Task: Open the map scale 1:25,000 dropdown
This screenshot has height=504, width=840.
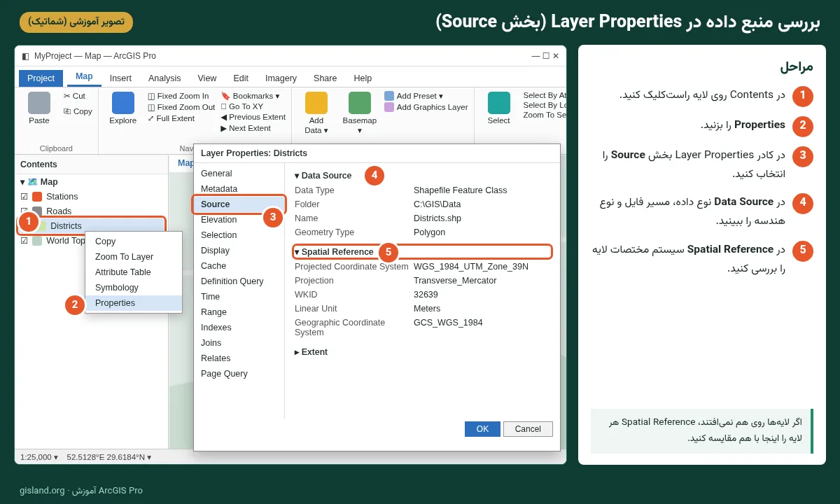Action: (39, 457)
